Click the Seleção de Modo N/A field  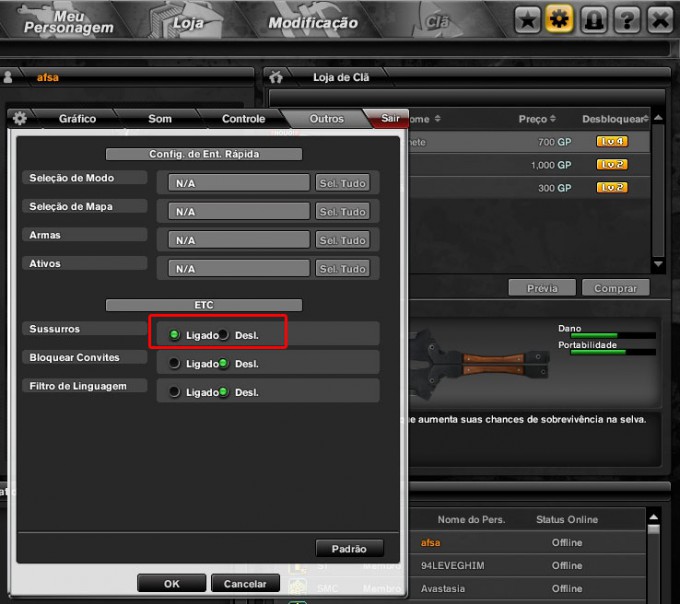click(x=233, y=183)
